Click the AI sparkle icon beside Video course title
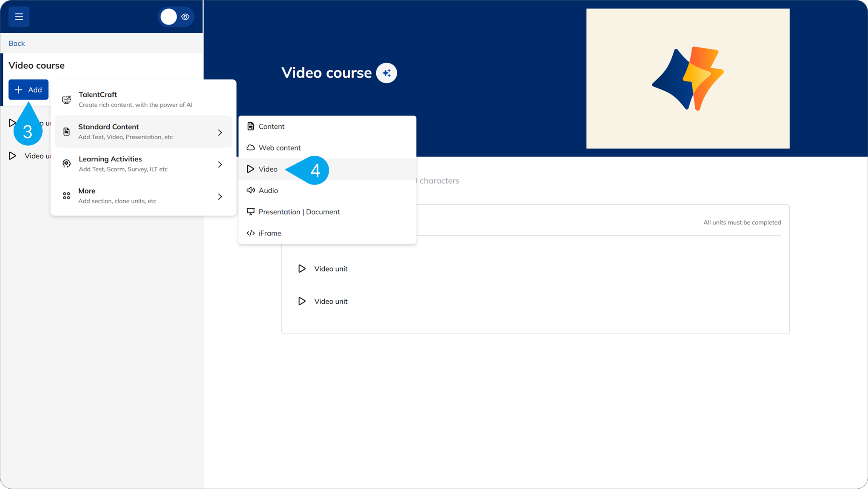 click(x=386, y=73)
